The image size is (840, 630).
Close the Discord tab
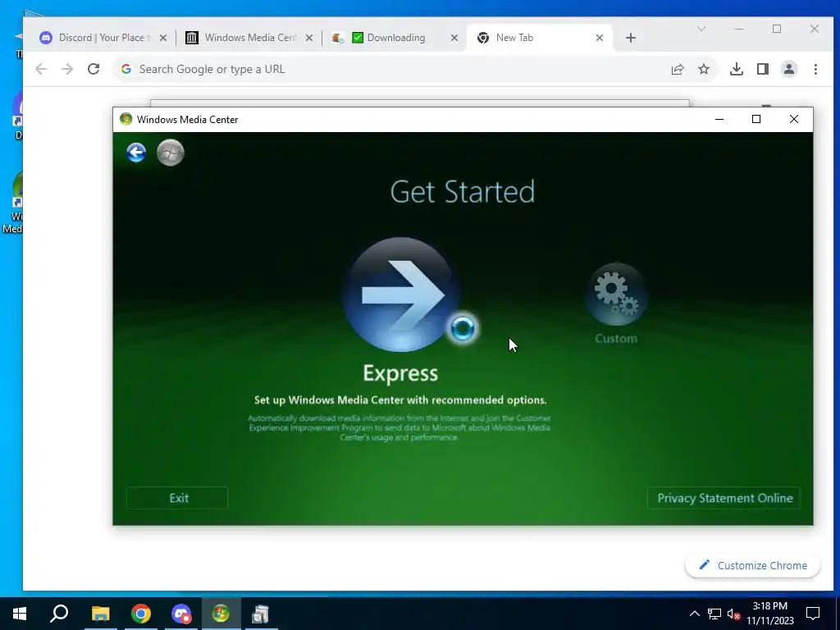click(x=163, y=38)
